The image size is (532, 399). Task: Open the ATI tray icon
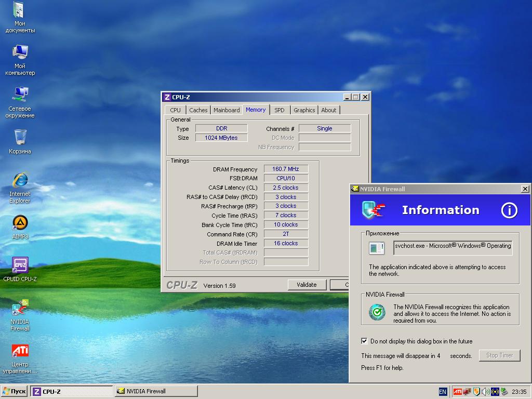click(457, 392)
